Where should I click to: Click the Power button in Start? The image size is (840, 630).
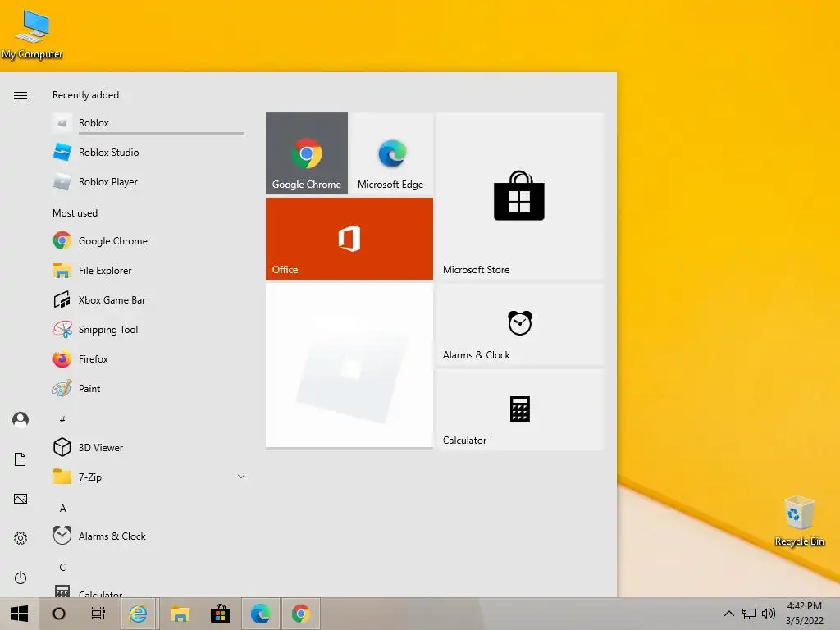click(21, 577)
